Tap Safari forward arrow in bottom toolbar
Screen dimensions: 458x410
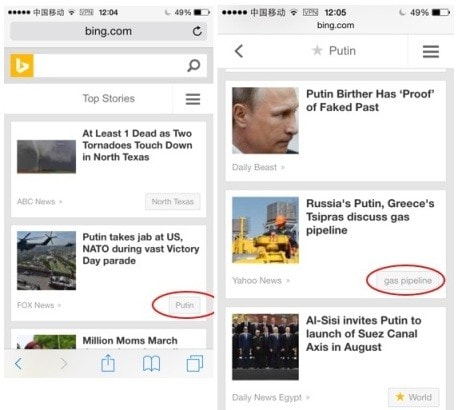(x=63, y=363)
